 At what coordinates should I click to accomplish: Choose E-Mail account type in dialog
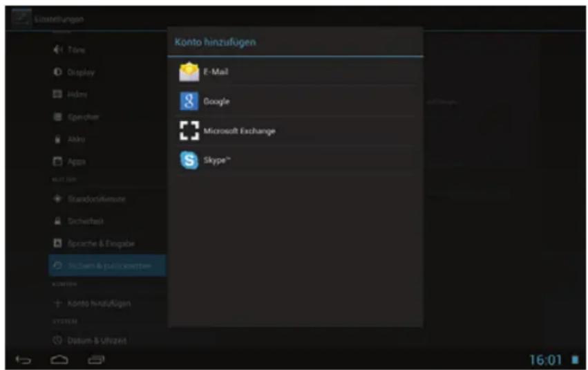pos(296,72)
